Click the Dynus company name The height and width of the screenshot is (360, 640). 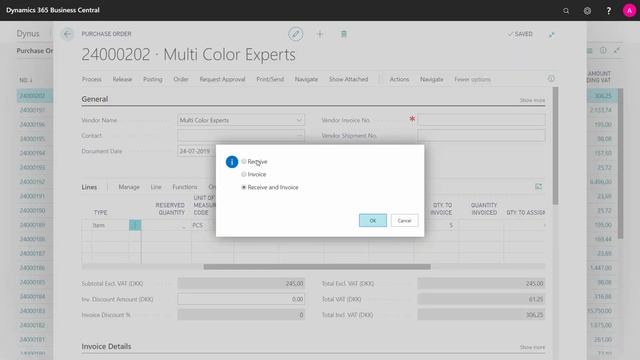(x=28, y=33)
